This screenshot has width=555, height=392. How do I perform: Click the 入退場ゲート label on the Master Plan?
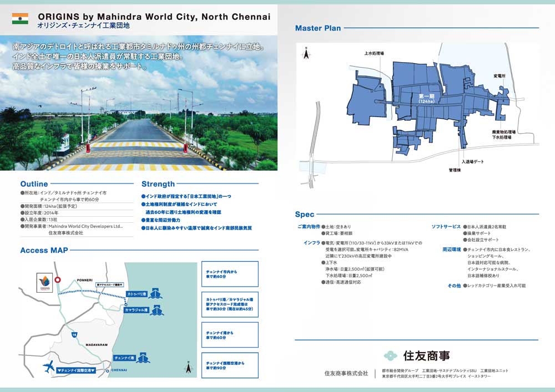472,161
